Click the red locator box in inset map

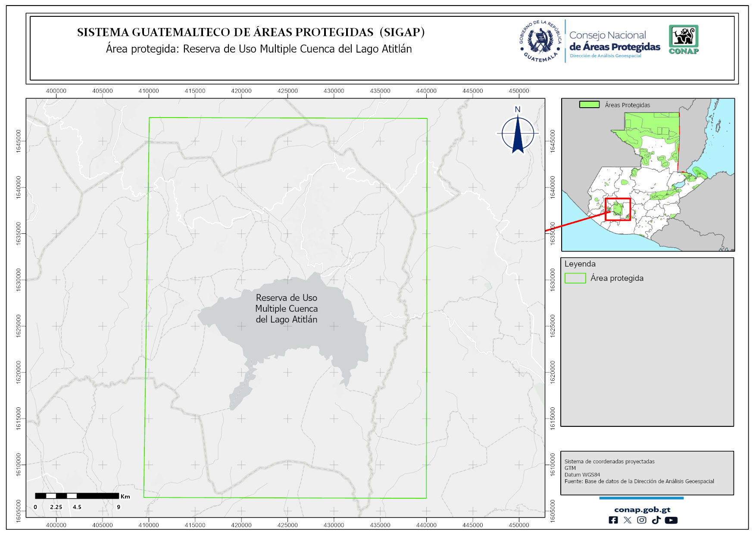click(618, 209)
